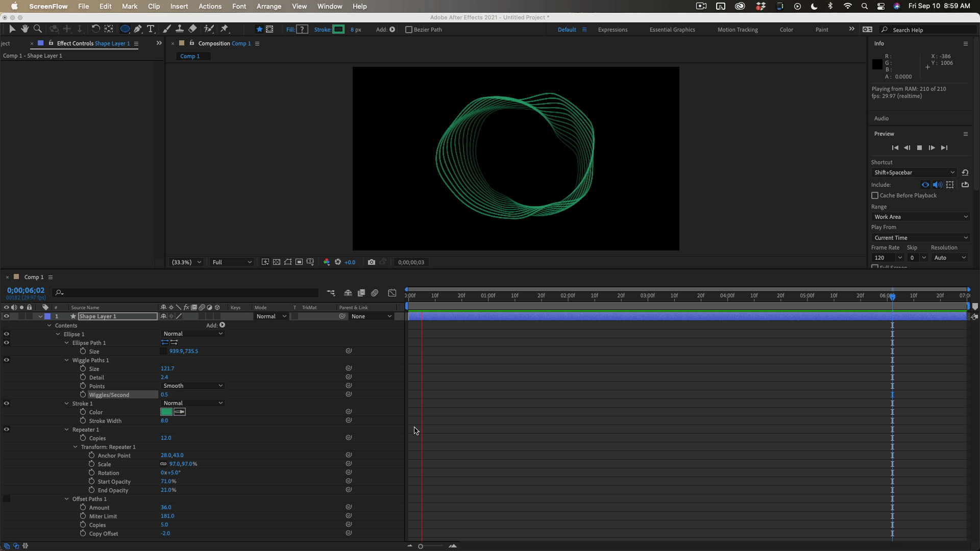Collapse the Repeater 1 group
980x551 pixels.
click(67, 430)
